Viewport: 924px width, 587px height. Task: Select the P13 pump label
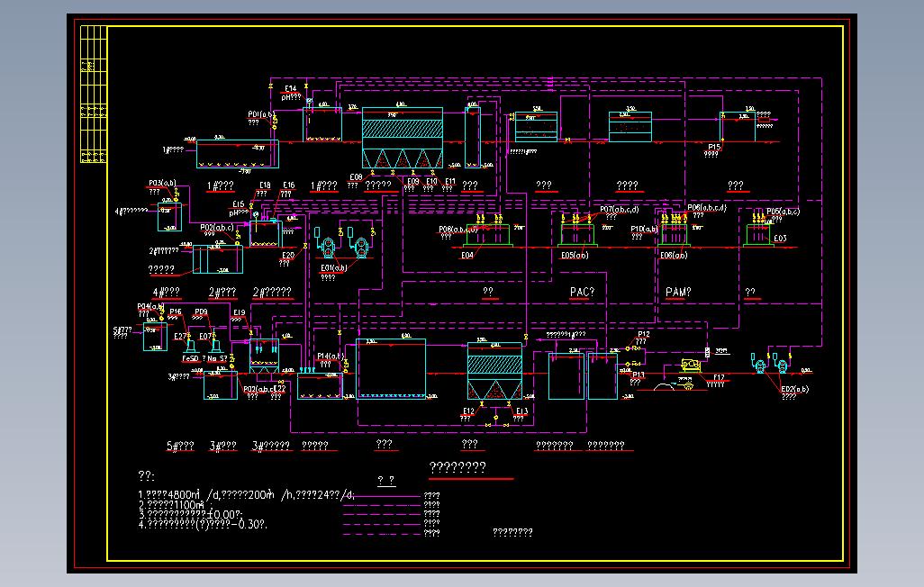639,375
